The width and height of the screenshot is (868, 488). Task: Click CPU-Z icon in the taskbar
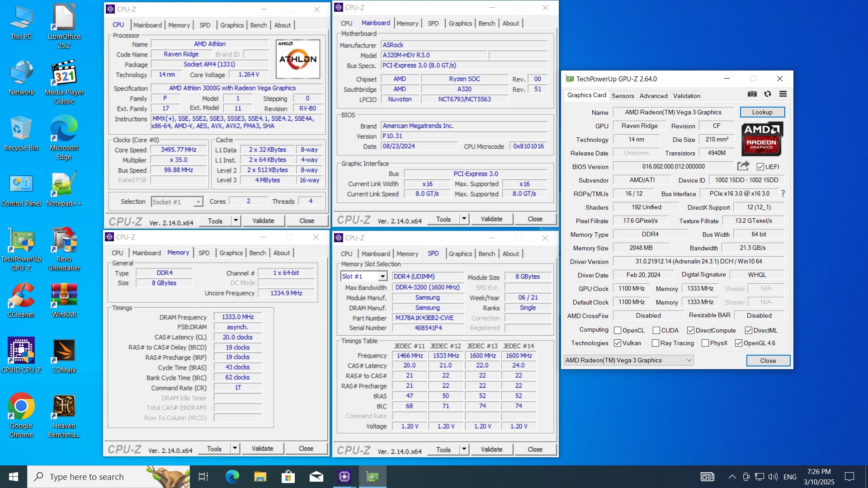pos(344,476)
